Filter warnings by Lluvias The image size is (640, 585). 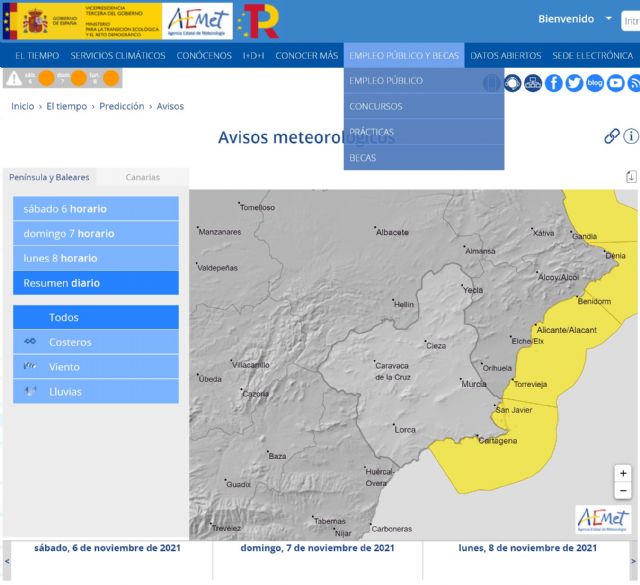pos(96,392)
